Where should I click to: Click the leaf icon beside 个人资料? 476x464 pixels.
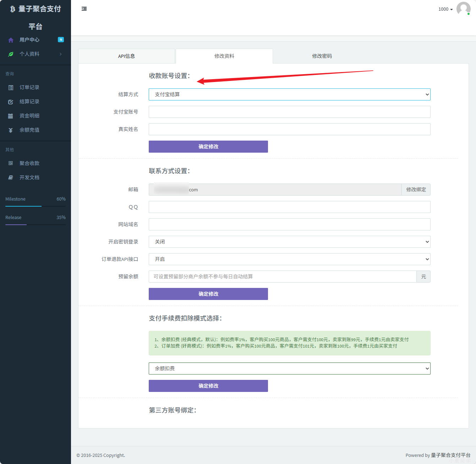point(11,54)
